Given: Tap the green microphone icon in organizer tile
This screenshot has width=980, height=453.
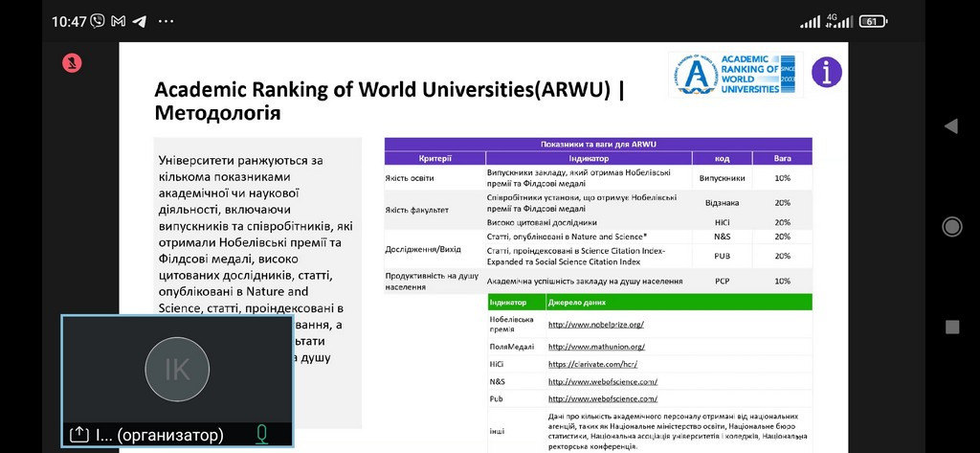Looking at the screenshot, I should (262, 434).
